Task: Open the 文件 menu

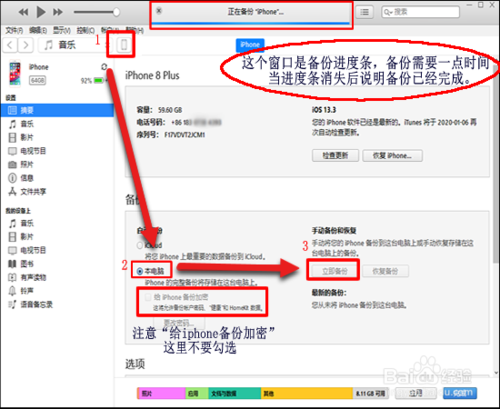Action: 14,31
